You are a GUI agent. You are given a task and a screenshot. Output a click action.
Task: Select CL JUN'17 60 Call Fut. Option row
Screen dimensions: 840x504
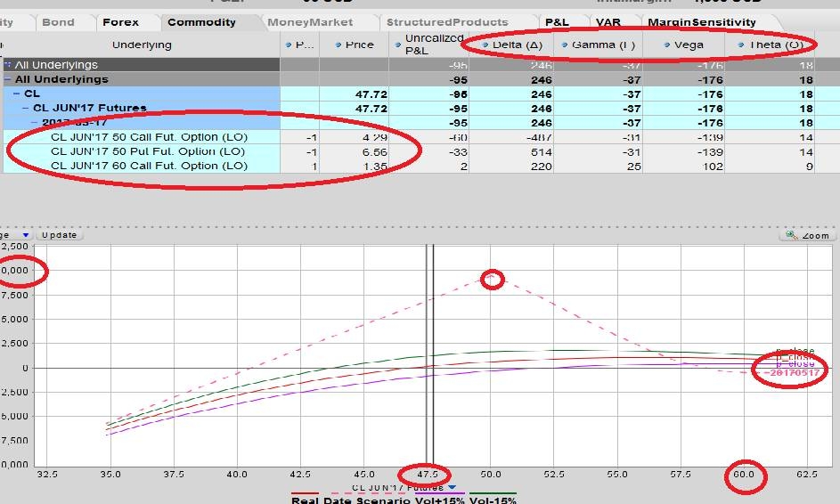click(142, 166)
